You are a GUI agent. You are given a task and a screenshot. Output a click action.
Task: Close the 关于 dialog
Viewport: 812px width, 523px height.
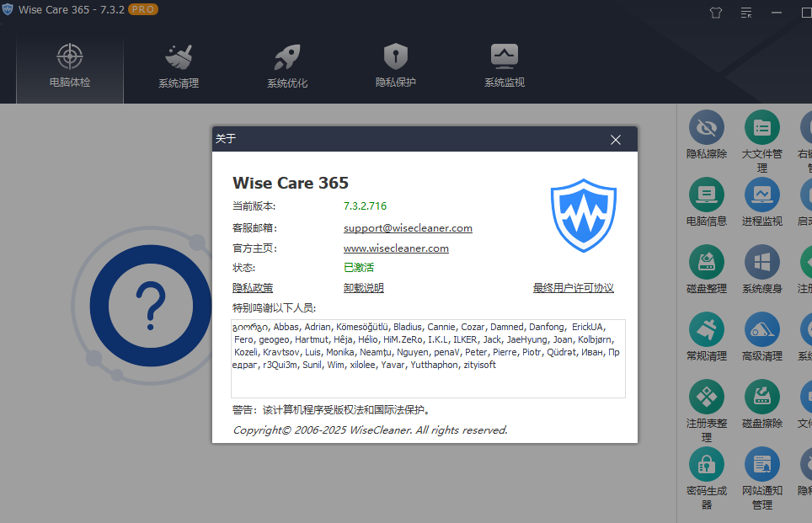[615, 140]
